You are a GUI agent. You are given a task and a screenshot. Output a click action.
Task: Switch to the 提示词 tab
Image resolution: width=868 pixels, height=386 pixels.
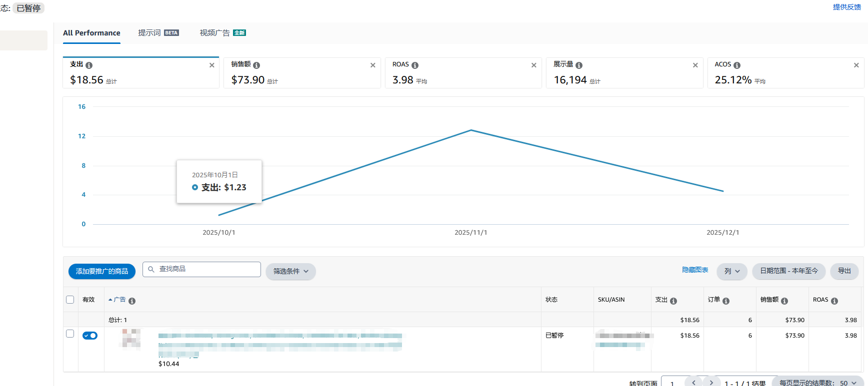(149, 33)
